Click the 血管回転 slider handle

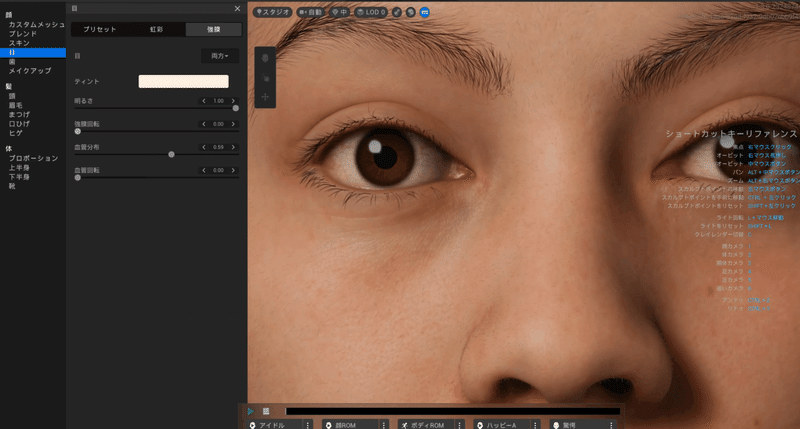click(78, 178)
